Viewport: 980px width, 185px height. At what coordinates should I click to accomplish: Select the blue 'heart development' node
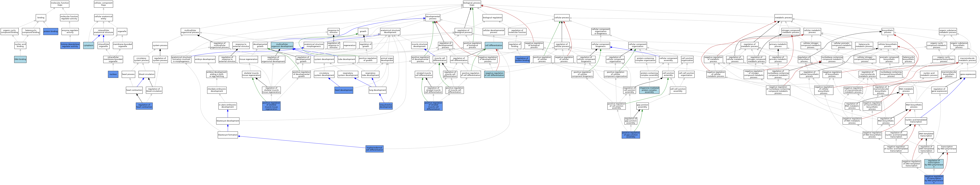(x=344, y=90)
